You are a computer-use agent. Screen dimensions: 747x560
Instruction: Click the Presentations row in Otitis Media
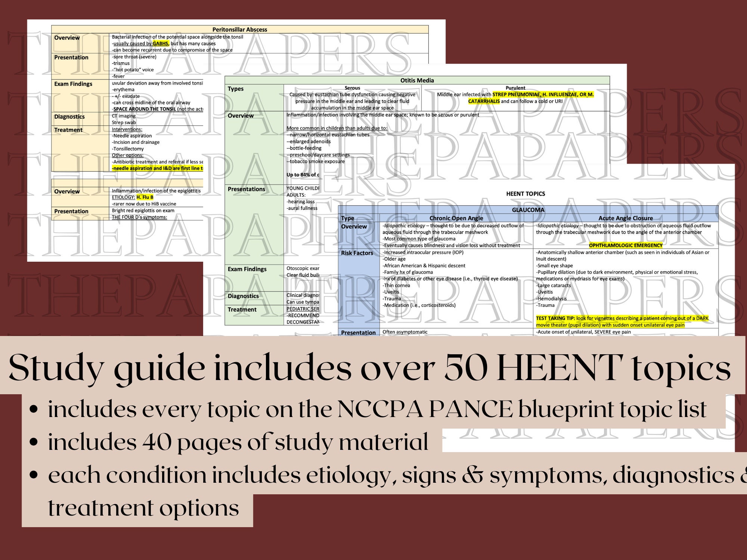tap(247, 189)
